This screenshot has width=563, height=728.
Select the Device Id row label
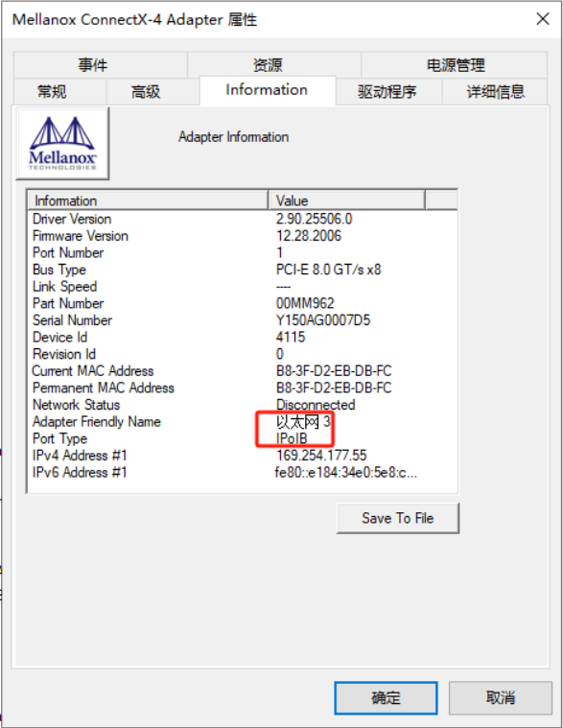[x=59, y=337]
